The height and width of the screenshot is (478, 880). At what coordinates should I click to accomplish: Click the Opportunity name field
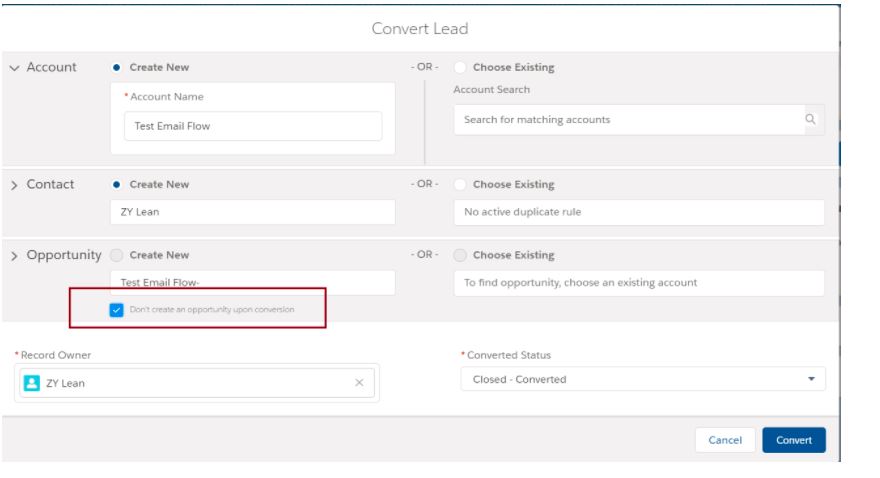pyautogui.click(x=252, y=282)
